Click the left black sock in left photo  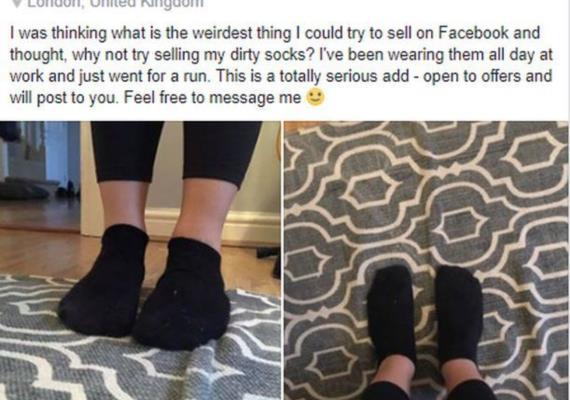coord(105,281)
